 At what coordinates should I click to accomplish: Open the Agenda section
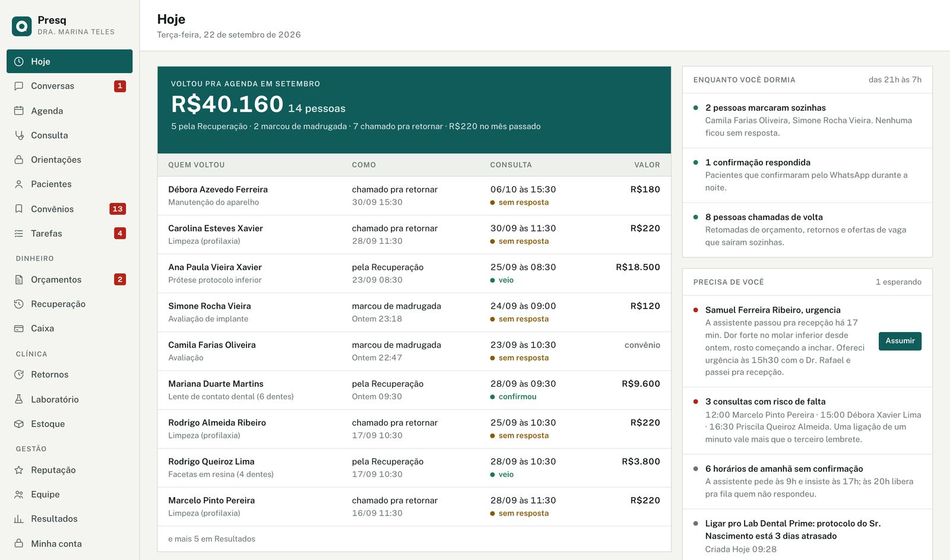click(x=69, y=111)
